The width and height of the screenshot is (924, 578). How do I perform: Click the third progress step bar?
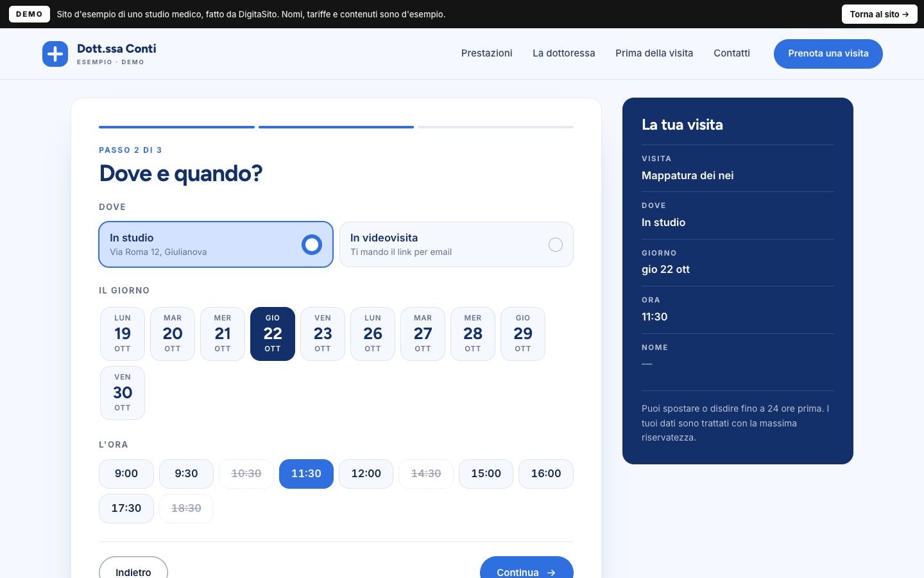pos(496,127)
